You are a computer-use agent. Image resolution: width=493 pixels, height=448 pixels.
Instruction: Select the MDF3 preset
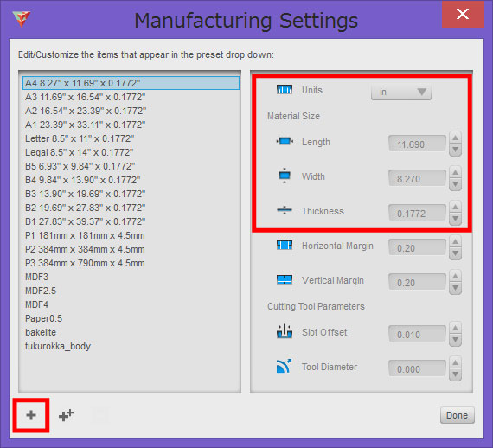point(131,277)
